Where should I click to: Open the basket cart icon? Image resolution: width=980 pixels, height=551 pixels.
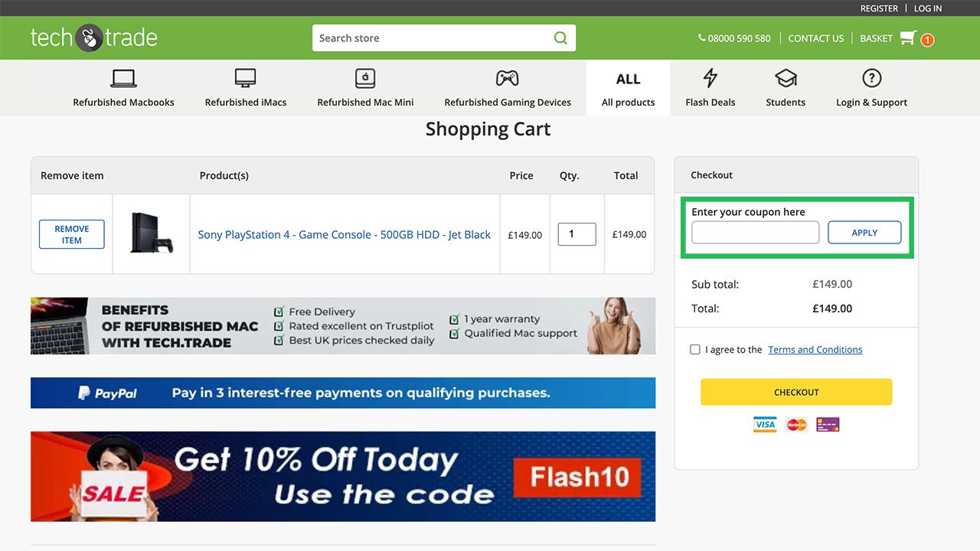(908, 37)
